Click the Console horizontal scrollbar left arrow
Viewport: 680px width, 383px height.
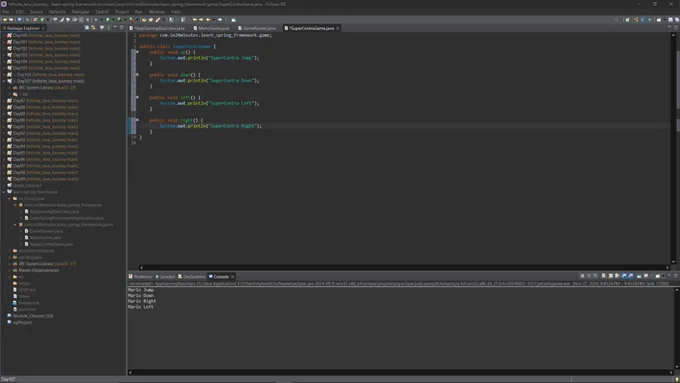[130, 373]
